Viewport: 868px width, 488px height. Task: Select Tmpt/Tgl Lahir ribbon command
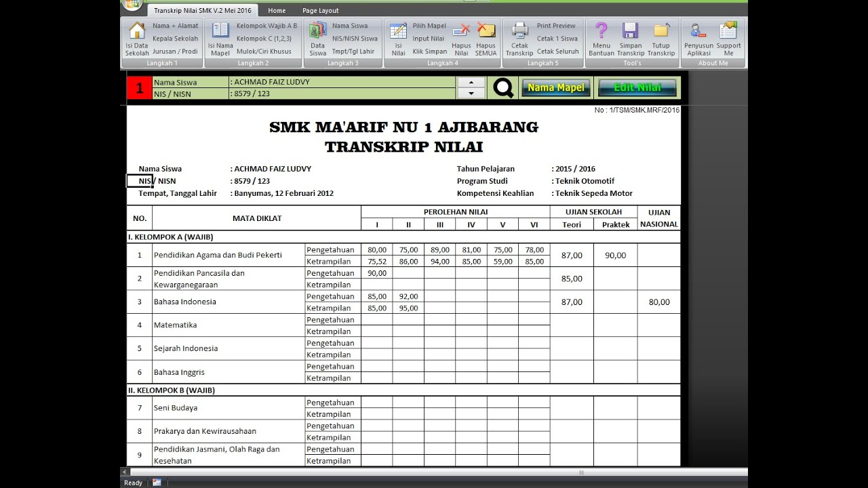(353, 52)
